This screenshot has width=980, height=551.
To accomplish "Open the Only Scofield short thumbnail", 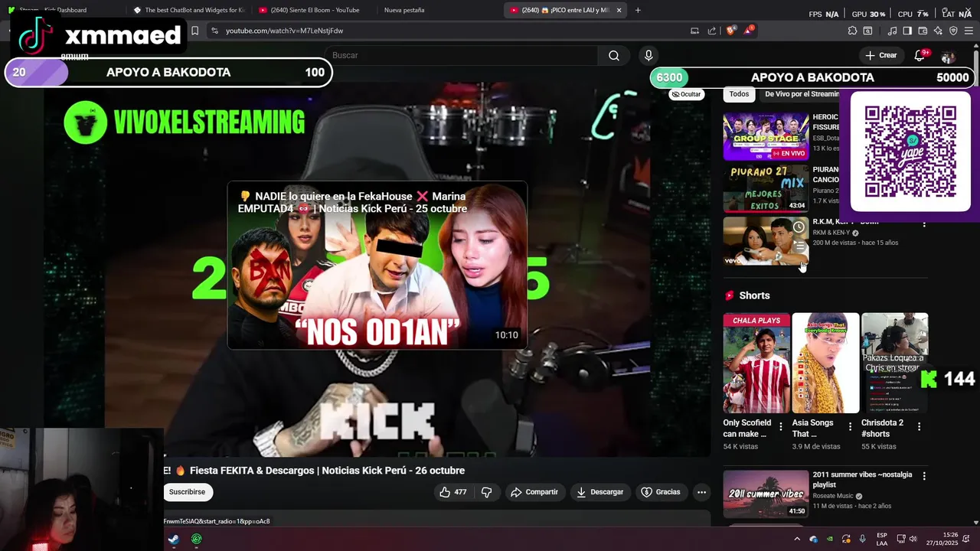I will (756, 363).
